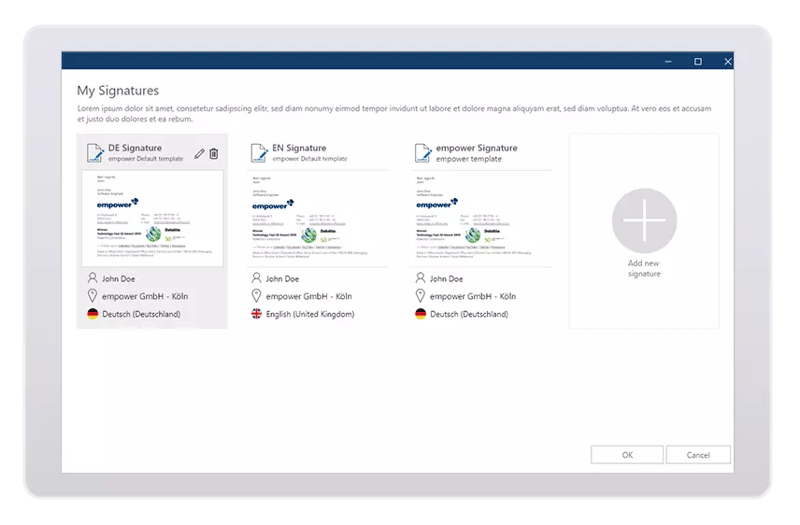
Task: Select the empower Signature title
Action: click(477, 148)
